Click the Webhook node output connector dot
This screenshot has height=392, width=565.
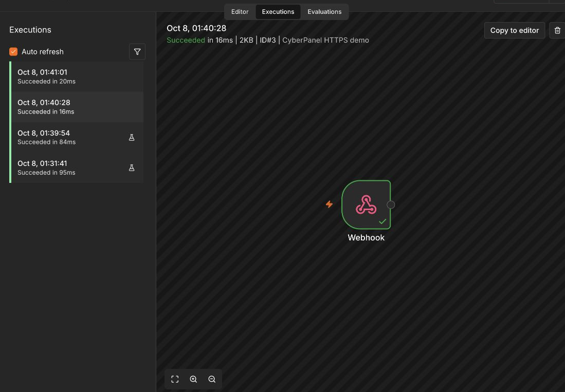tap(391, 205)
